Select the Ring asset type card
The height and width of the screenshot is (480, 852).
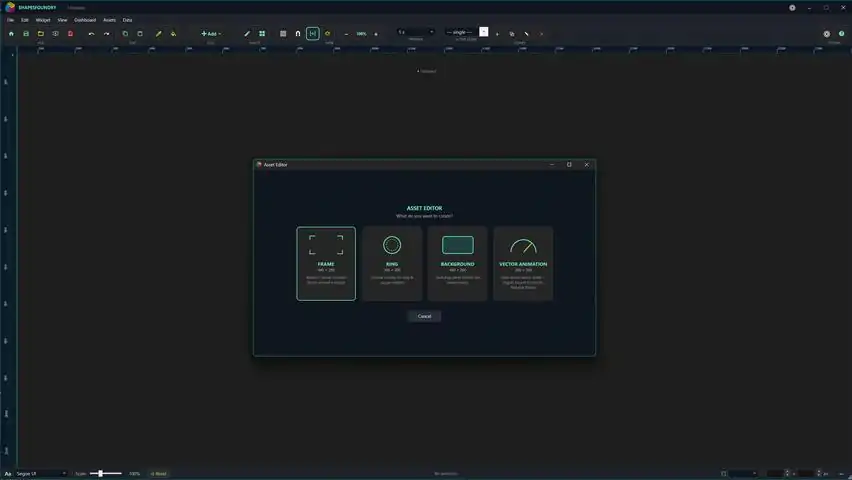pyautogui.click(x=392, y=264)
